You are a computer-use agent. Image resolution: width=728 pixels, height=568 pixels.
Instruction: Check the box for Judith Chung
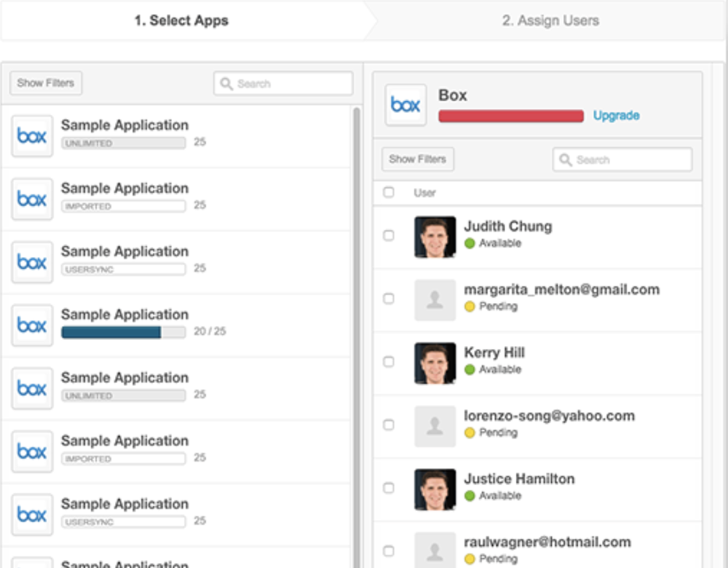coord(389,235)
